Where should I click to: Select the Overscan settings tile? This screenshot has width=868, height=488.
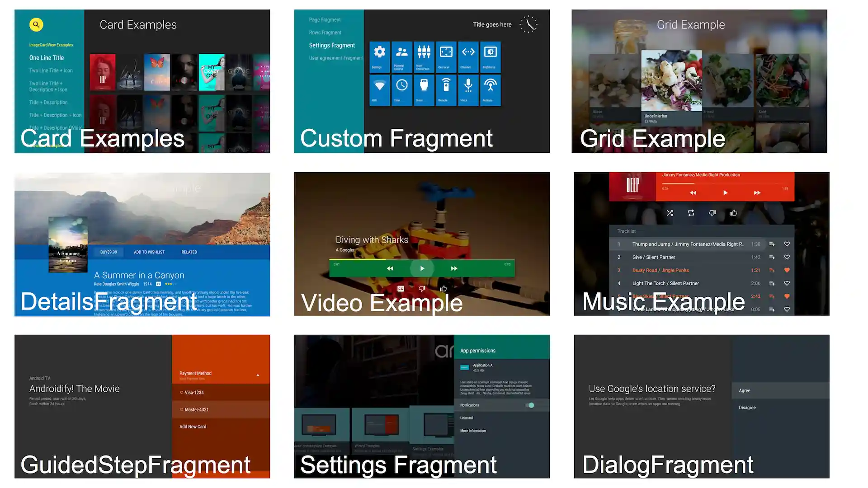446,57
